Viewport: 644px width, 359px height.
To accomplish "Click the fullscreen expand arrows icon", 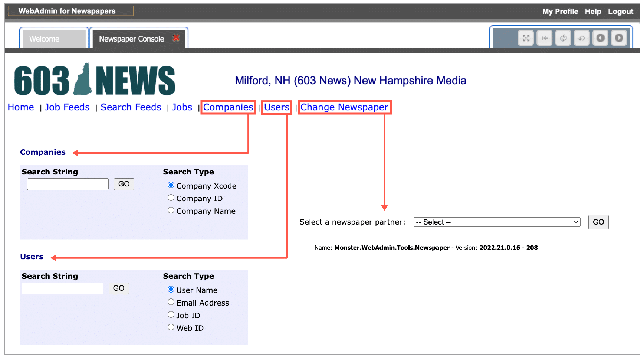I will click(x=526, y=38).
